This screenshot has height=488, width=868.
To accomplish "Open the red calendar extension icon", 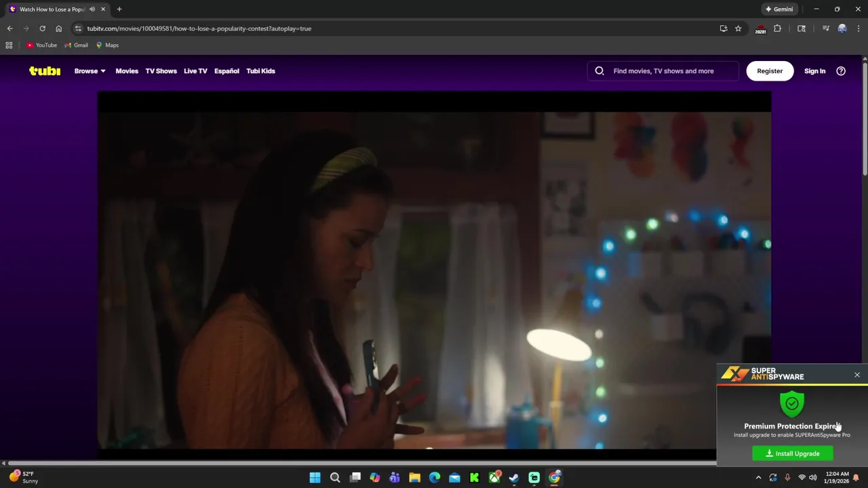I will click(760, 29).
